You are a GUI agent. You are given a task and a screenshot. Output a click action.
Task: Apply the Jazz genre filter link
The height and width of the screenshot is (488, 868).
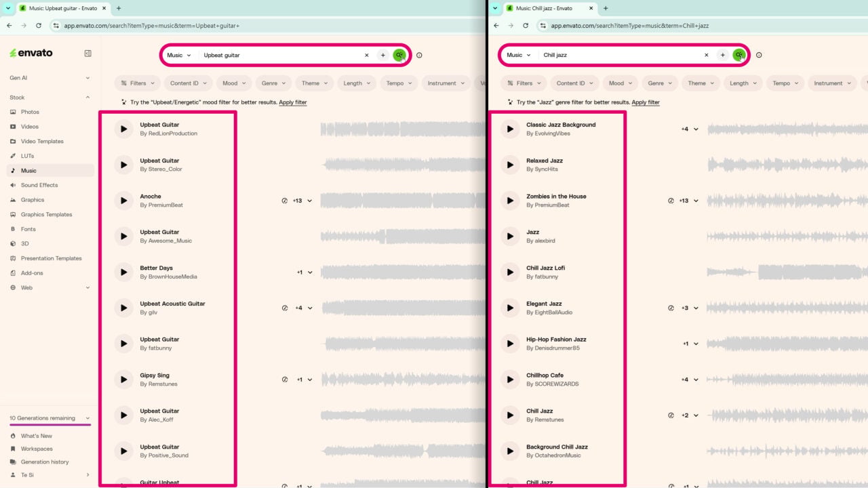point(646,102)
